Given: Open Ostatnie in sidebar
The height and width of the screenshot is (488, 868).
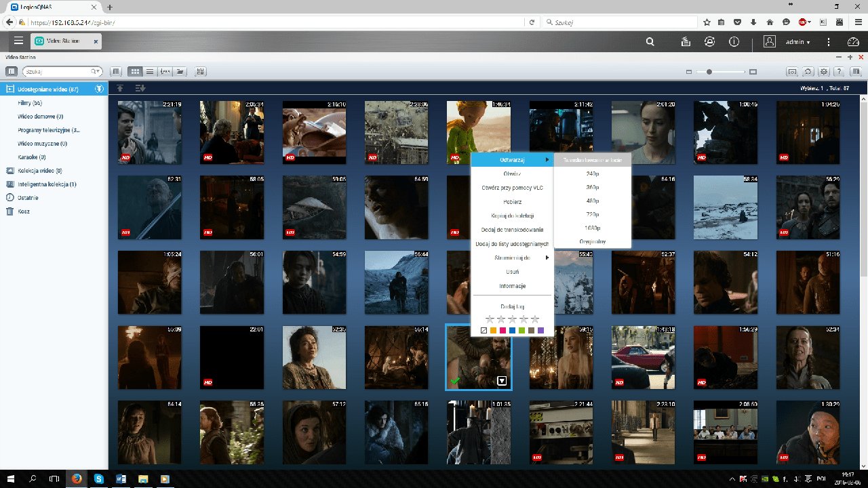Looking at the screenshot, I should coord(28,198).
